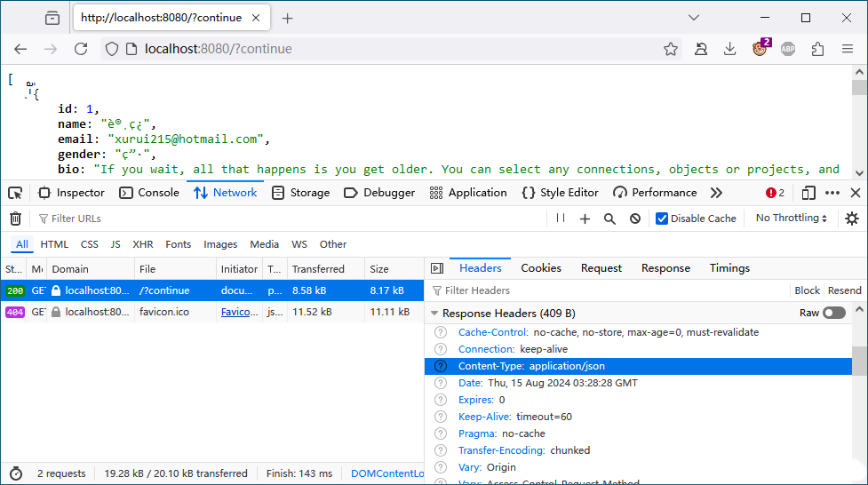This screenshot has width=868, height=485.
Task: Click the Filter Headers input
Action: coord(607,290)
